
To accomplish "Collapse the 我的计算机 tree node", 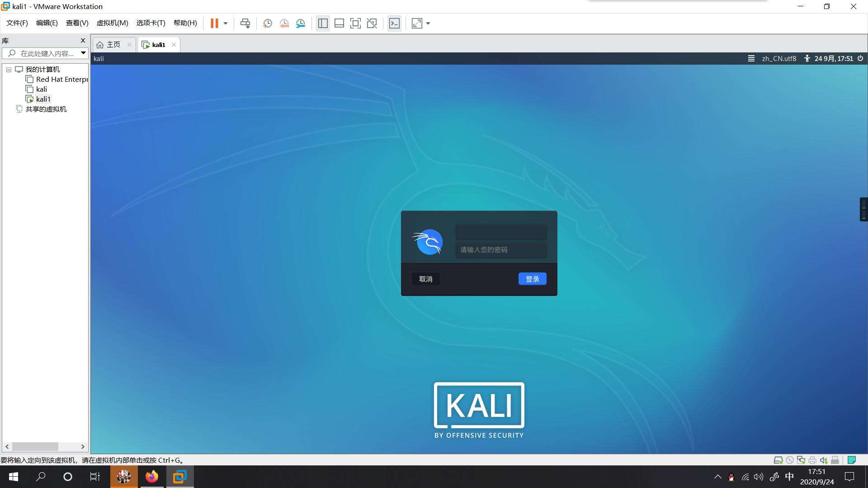I will (9, 70).
